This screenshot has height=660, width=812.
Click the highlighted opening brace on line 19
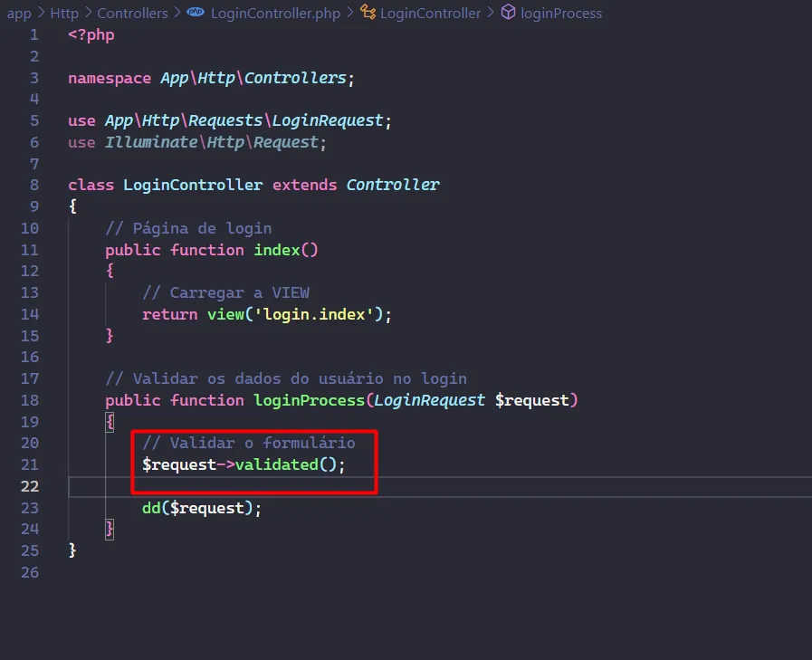(x=110, y=422)
